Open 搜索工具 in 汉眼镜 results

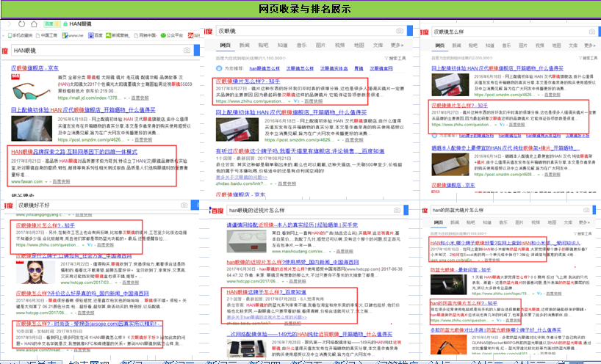(x=395, y=58)
